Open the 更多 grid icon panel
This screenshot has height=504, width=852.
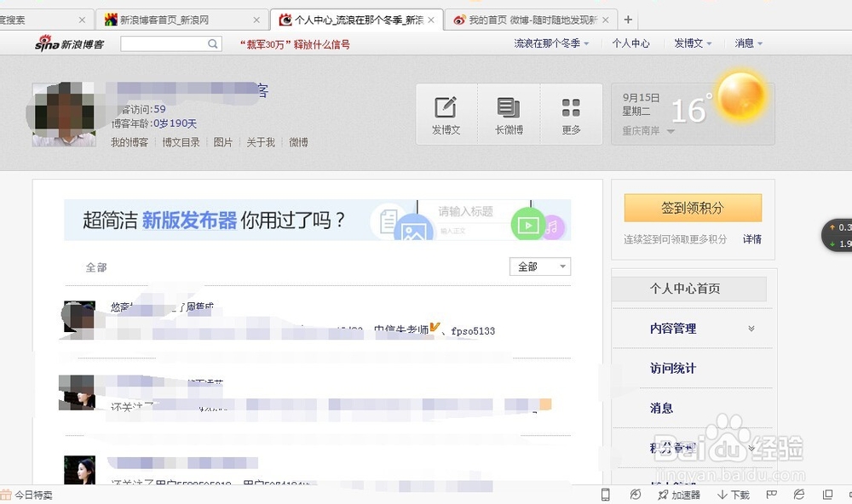pyautogui.click(x=571, y=107)
